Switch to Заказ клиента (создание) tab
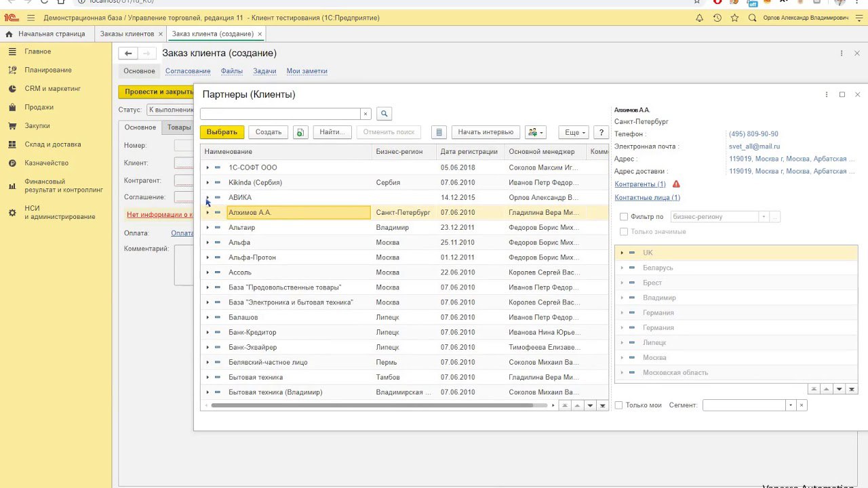 213,33
